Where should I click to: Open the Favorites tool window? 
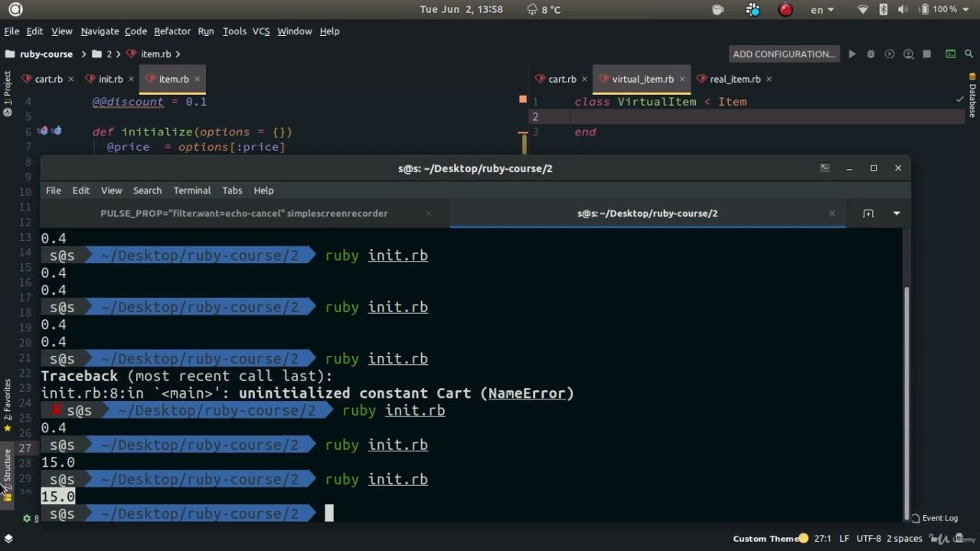pos(7,406)
